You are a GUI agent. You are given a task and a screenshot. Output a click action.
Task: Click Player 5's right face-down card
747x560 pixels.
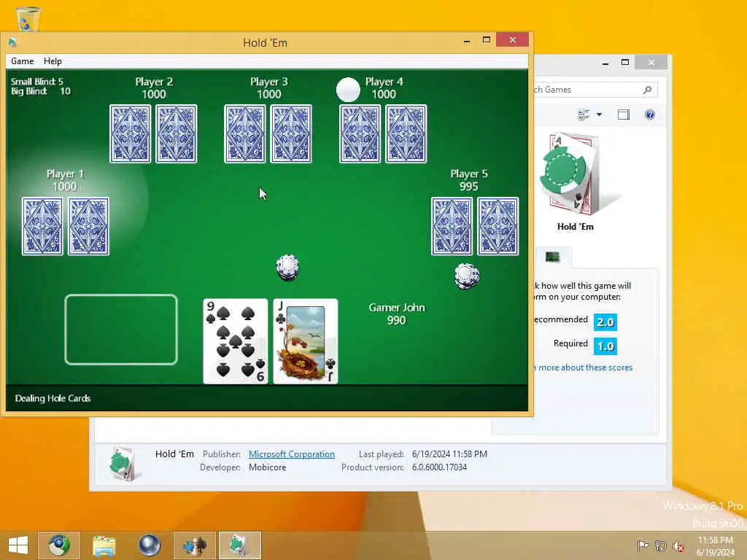[x=498, y=226]
